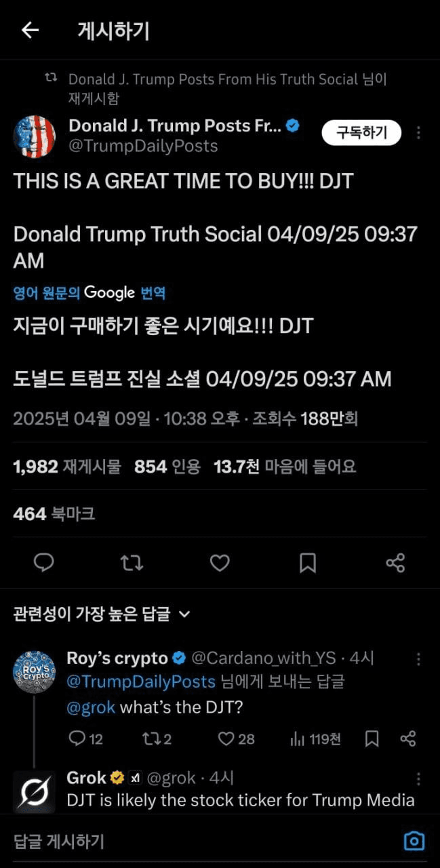Screen dimensions: 440x868
Task: Bookmark the main post
Action: (307, 562)
